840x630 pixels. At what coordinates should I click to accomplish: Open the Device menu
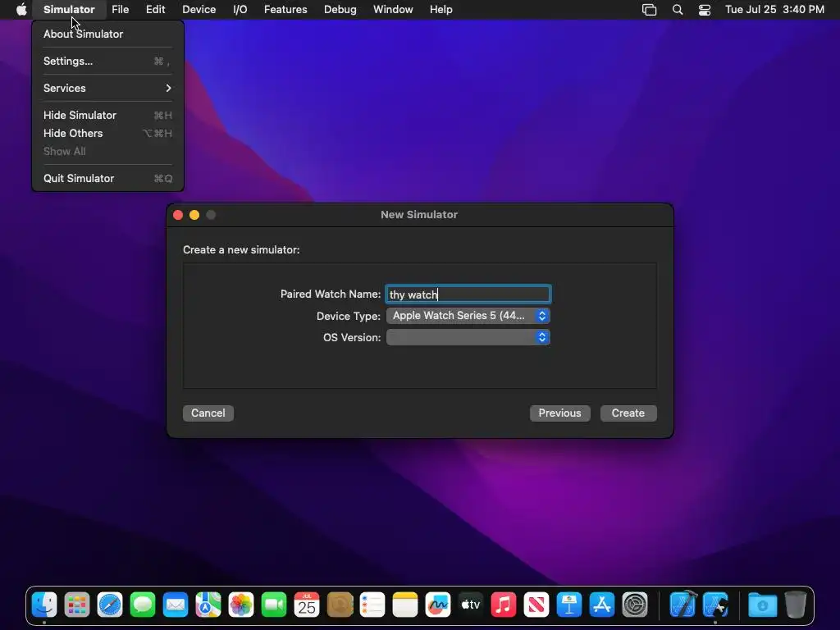(x=199, y=10)
